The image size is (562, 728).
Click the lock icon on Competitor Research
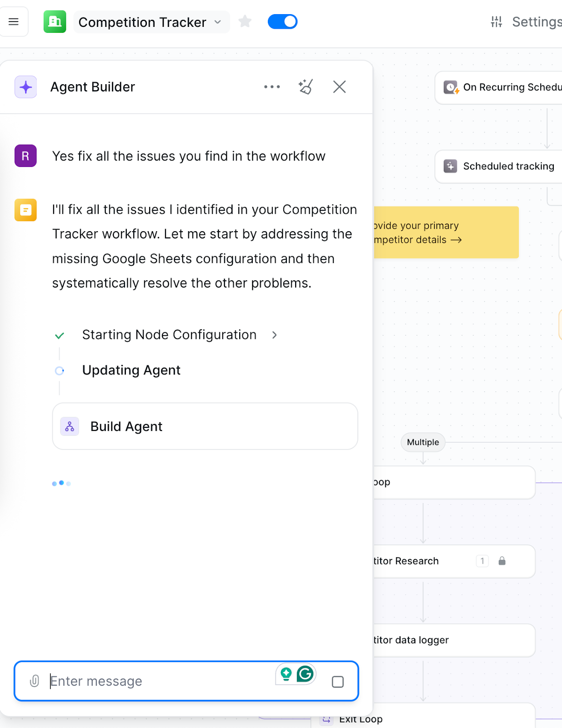502,561
